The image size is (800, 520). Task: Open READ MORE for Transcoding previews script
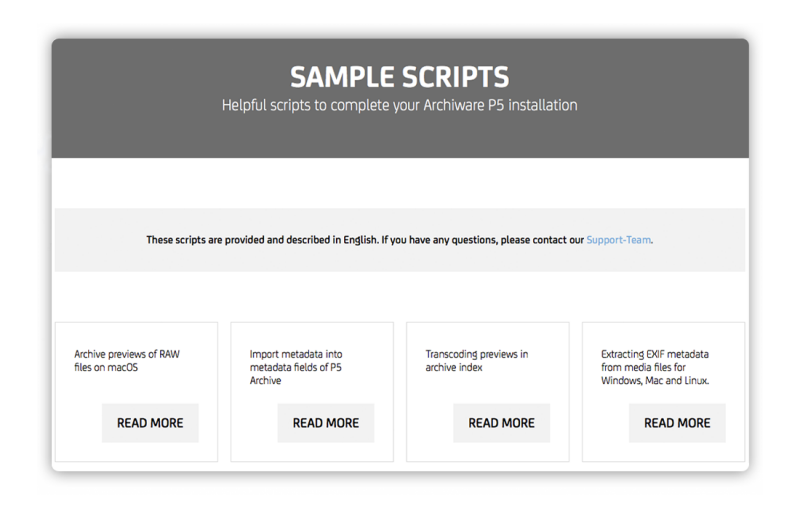502,423
